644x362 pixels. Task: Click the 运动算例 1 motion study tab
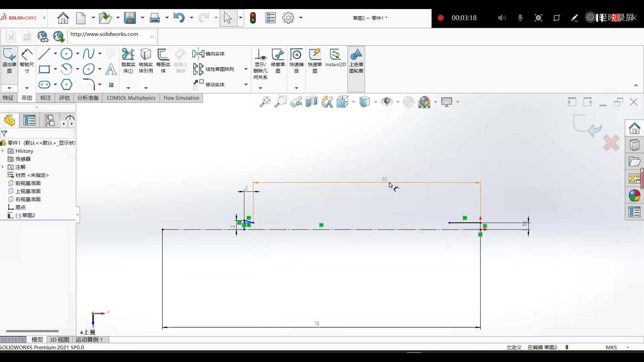(x=89, y=340)
